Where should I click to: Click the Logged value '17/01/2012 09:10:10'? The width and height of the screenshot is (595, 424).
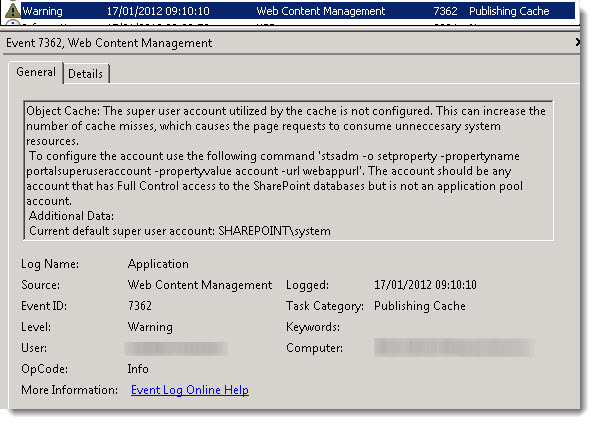425,285
